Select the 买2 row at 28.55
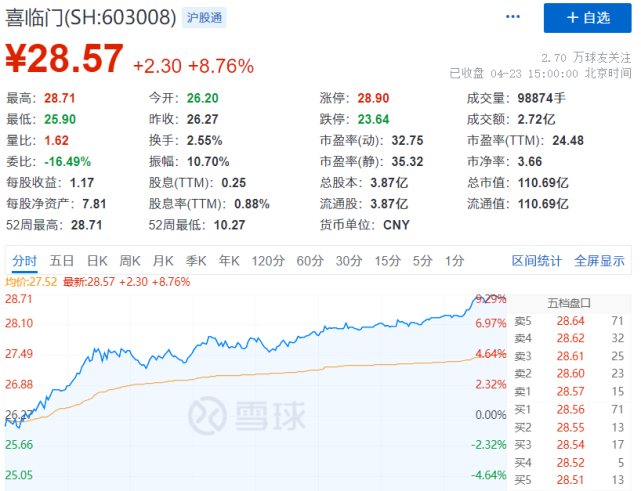 (569, 428)
